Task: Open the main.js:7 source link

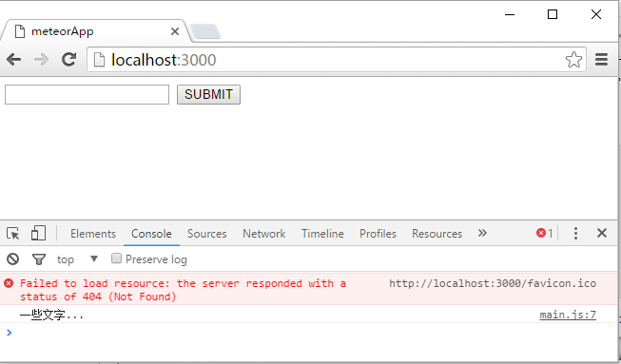Action: pyautogui.click(x=568, y=315)
